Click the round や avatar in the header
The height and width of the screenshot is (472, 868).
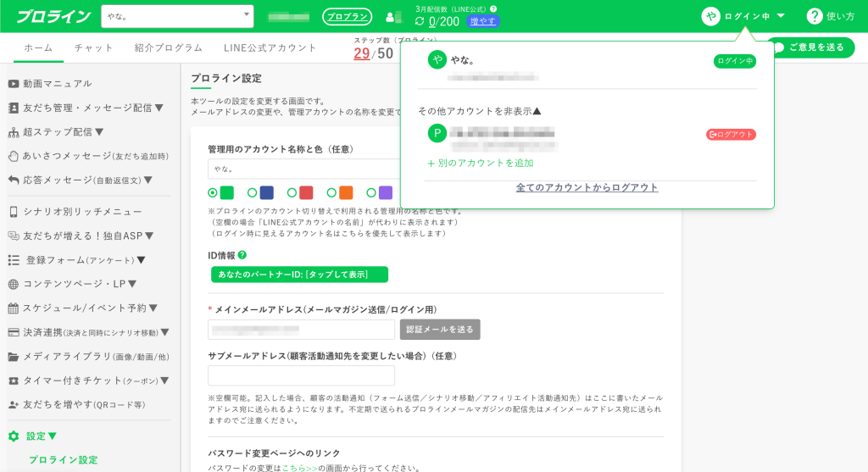click(711, 16)
